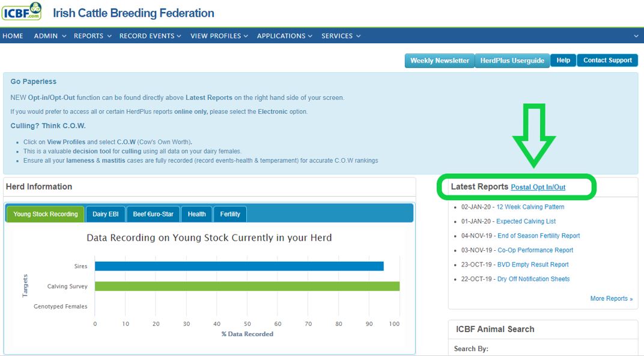Switch to the Health tab
Screen dimensions: 644x356
click(196, 213)
